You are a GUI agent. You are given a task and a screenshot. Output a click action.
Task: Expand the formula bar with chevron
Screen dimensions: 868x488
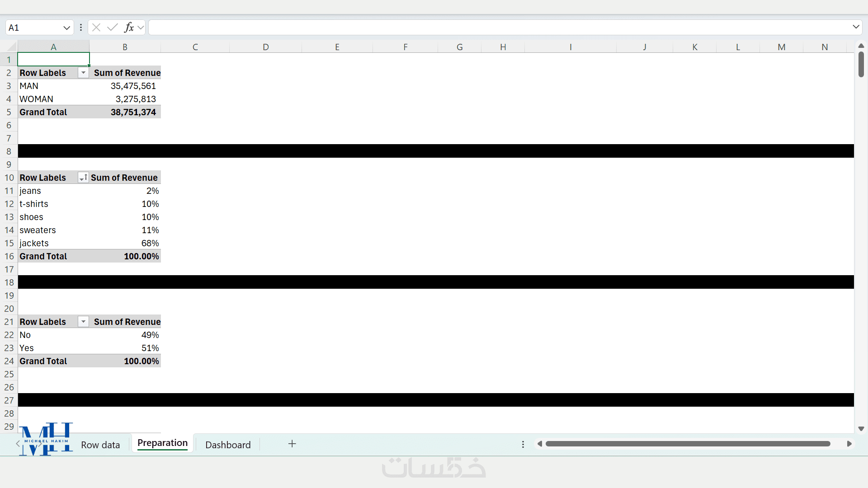pos(856,27)
